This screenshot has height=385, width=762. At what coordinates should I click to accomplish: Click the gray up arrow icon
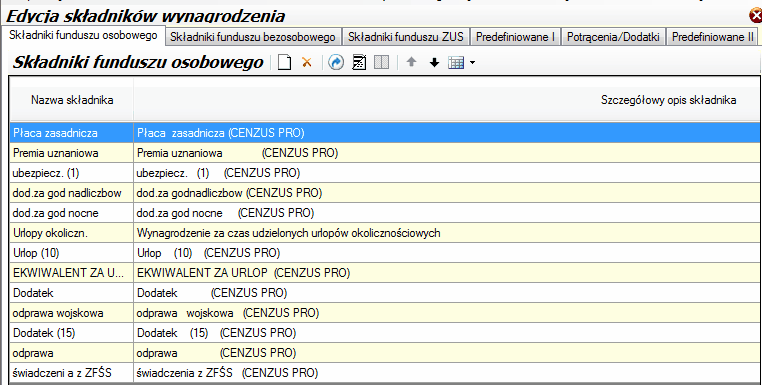[x=412, y=62]
